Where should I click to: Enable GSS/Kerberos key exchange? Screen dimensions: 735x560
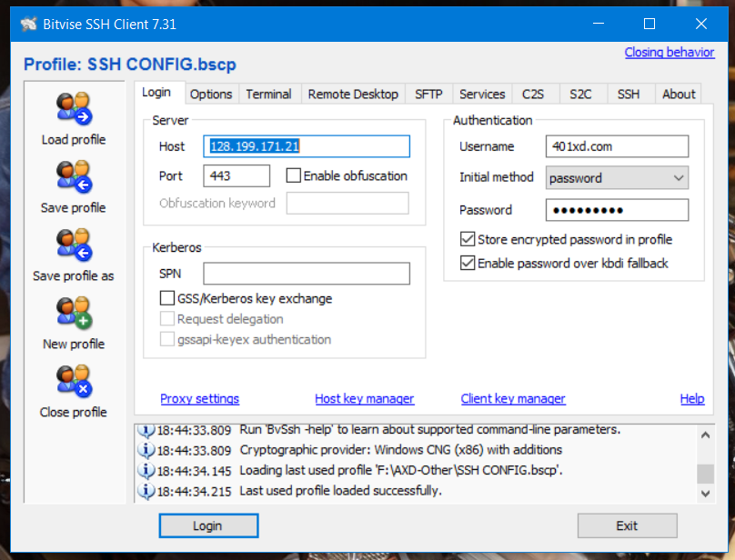167,298
